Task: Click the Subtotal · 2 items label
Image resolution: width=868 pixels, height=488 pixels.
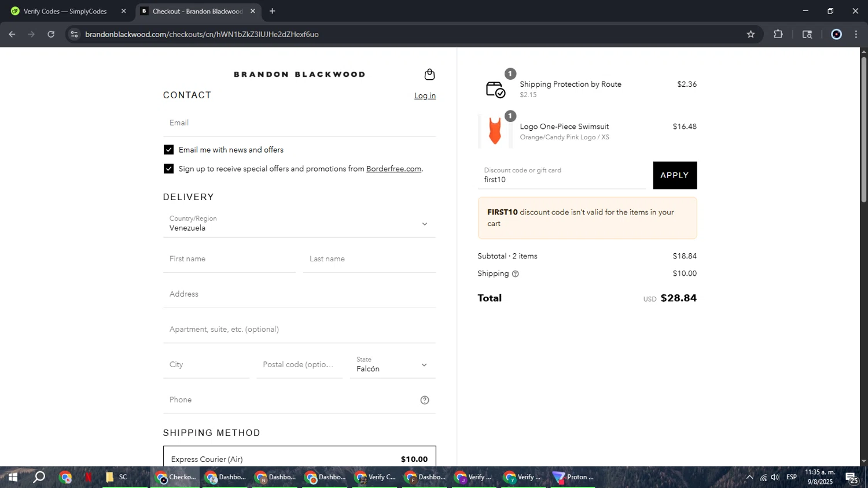Action: point(507,256)
